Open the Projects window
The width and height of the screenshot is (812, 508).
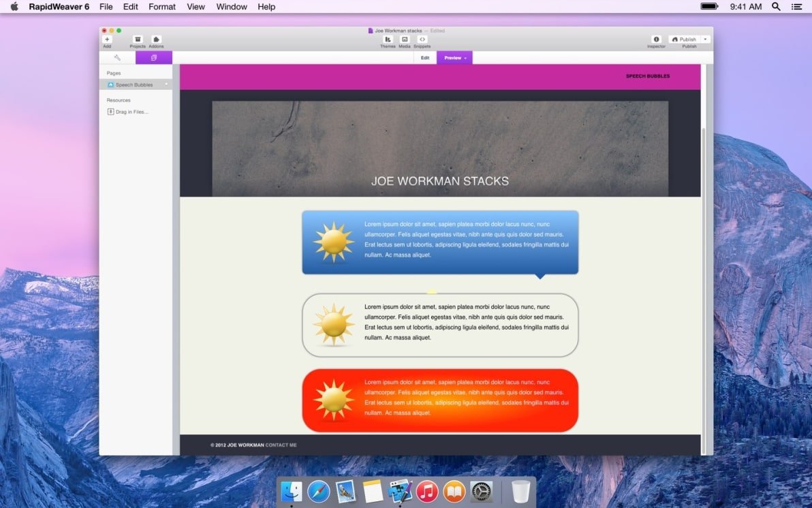click(138, 39)
